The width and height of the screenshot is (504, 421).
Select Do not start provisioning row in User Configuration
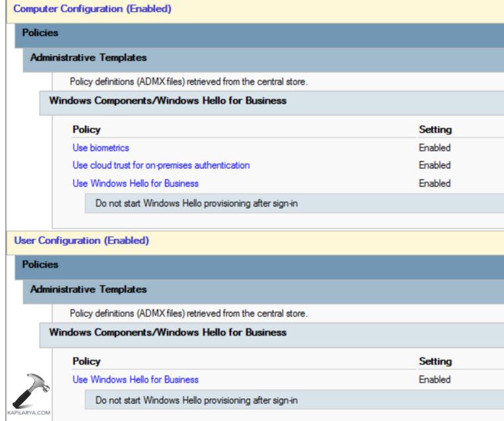[295, 400]
